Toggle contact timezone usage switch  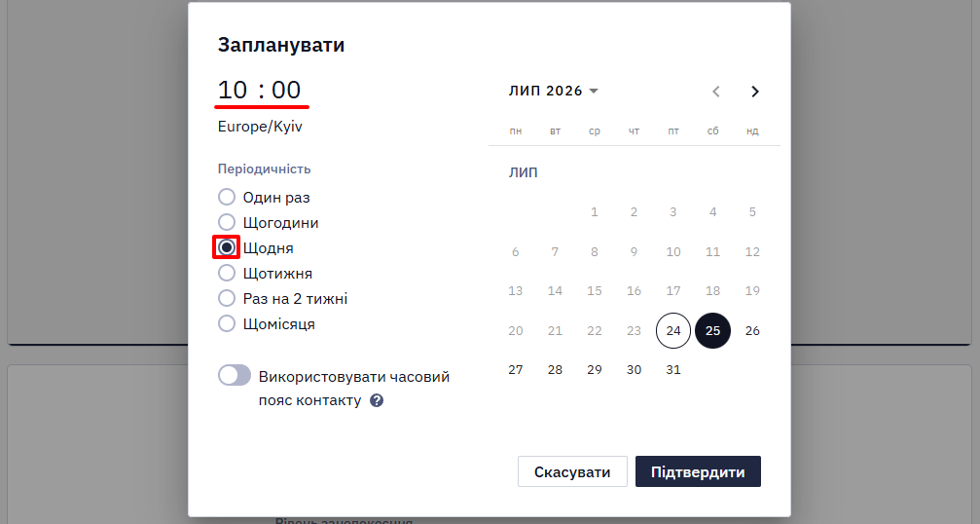[235, 375]
